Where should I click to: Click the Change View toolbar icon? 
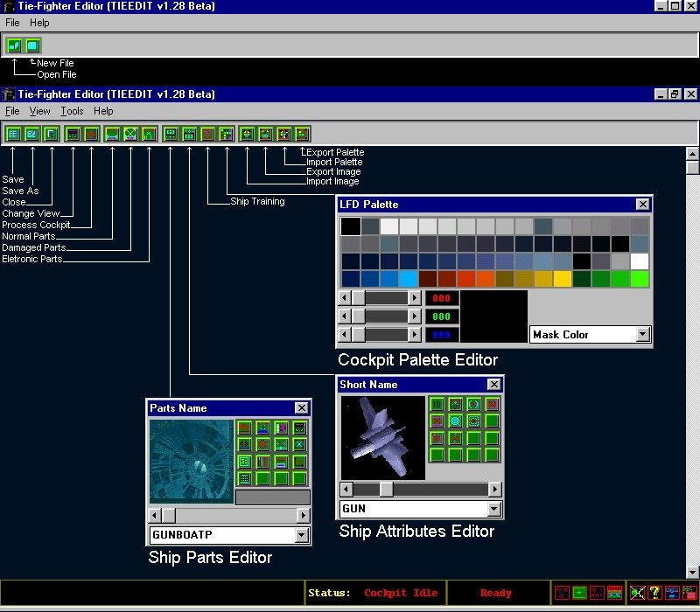(x=73, y=134)
